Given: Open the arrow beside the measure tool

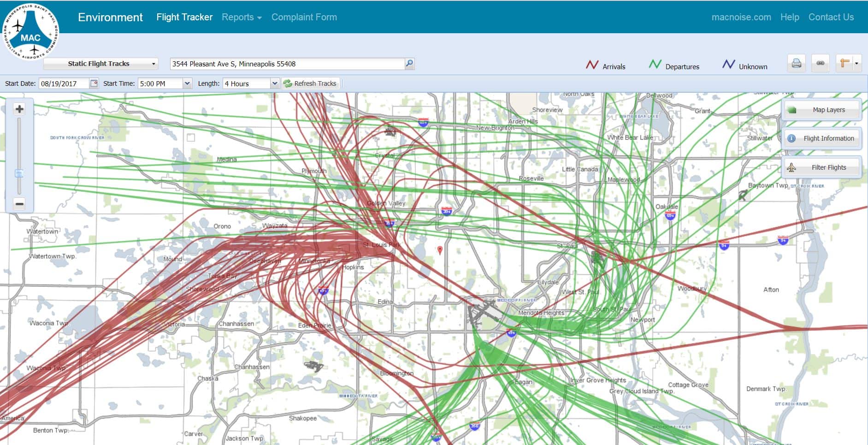Looking at the screenshot, I should coord(857,64).
